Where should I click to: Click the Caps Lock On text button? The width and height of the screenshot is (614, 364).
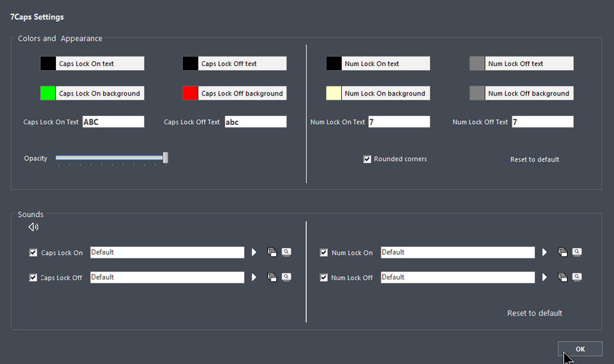coord(100,63)
